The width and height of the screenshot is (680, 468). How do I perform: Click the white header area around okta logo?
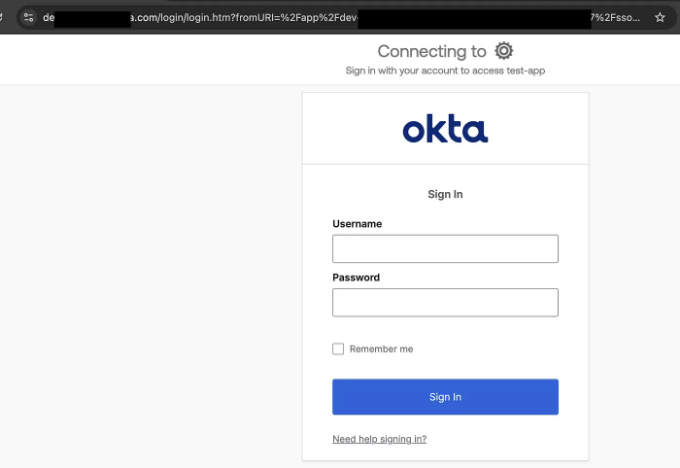[x=445, y=128]
